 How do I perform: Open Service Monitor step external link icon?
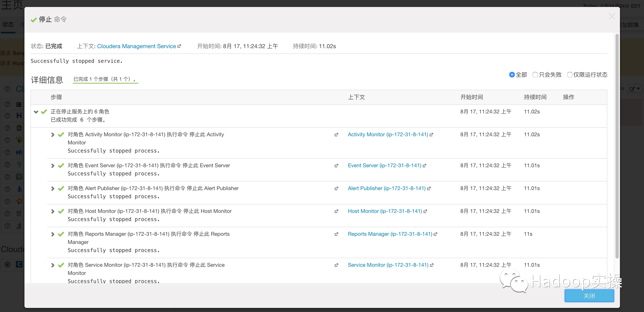click(336, 265)
